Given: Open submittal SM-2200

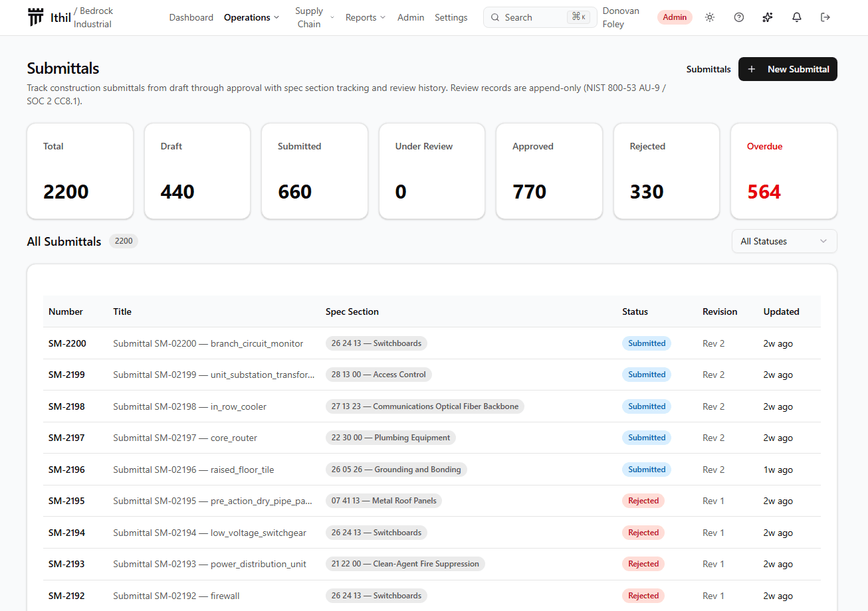Looking at the screenshot, I should coord(67,343).
